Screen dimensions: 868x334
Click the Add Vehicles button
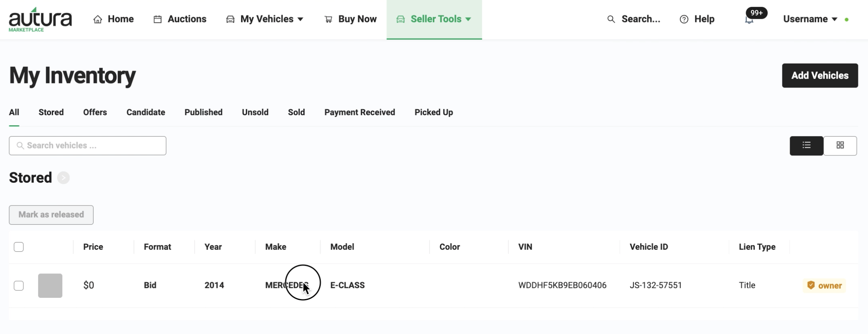(820, 75)
